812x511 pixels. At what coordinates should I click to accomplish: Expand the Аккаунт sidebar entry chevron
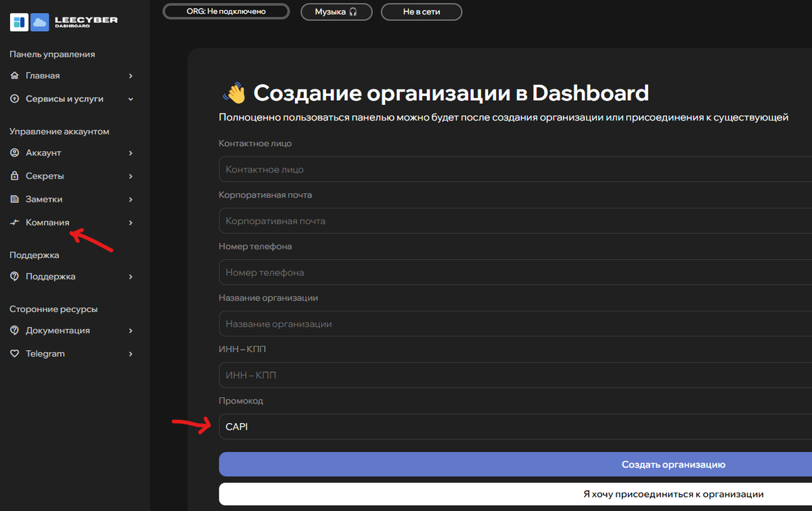[x=131, y=152]
